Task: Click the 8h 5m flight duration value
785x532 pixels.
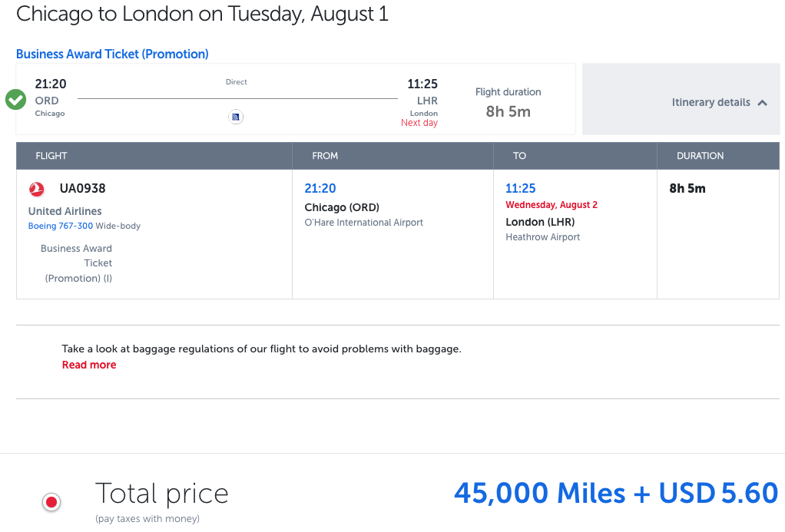Action: (508, 113)
